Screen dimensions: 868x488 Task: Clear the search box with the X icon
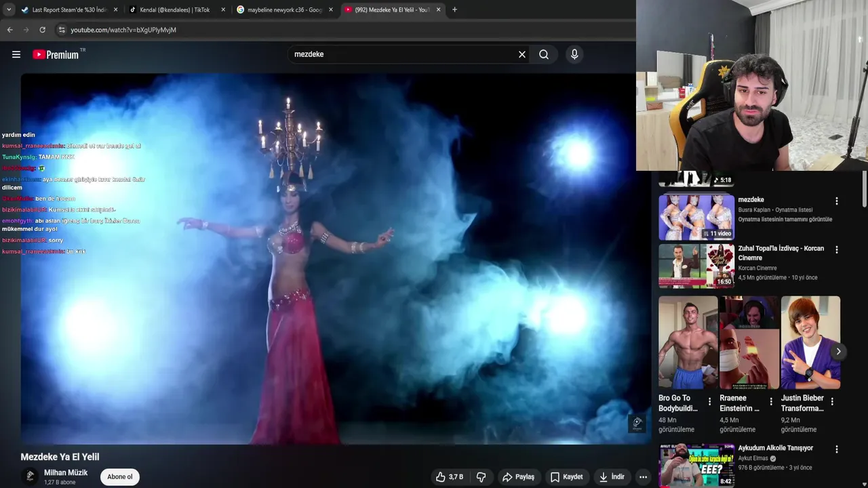click(x=522, y=54)
